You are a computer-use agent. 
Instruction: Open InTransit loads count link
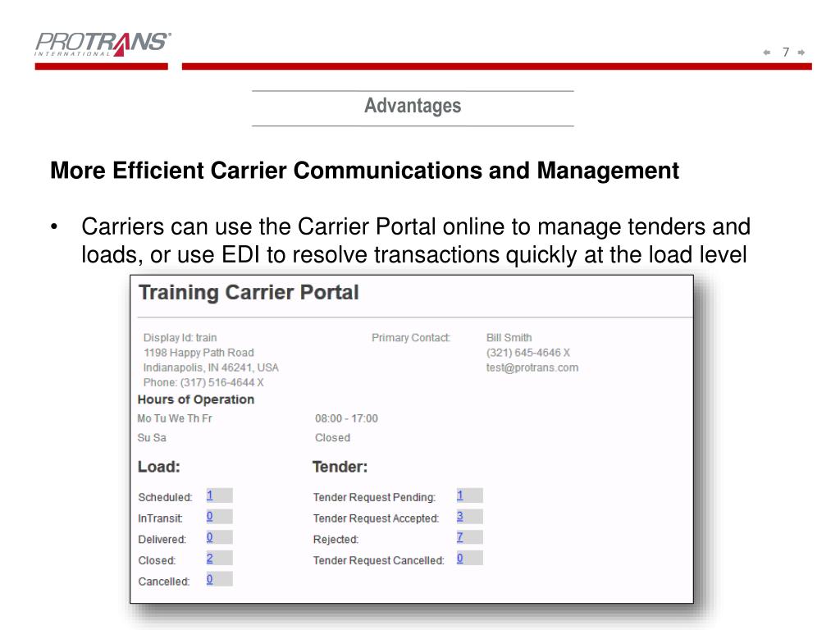click(x=209, y=517)
